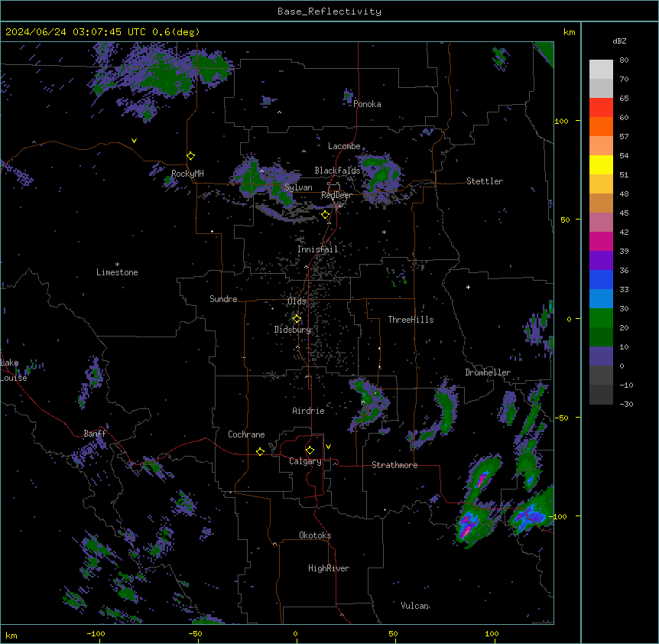
Task: Click the Sundre city label
Action: (x=223, y=299)
